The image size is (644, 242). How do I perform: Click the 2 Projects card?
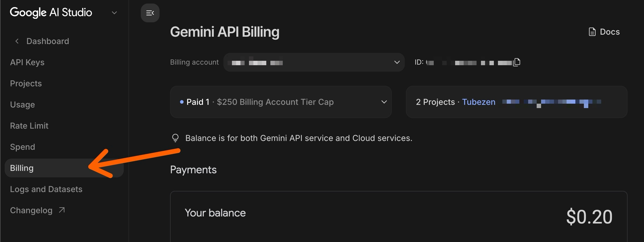[516, 102]
